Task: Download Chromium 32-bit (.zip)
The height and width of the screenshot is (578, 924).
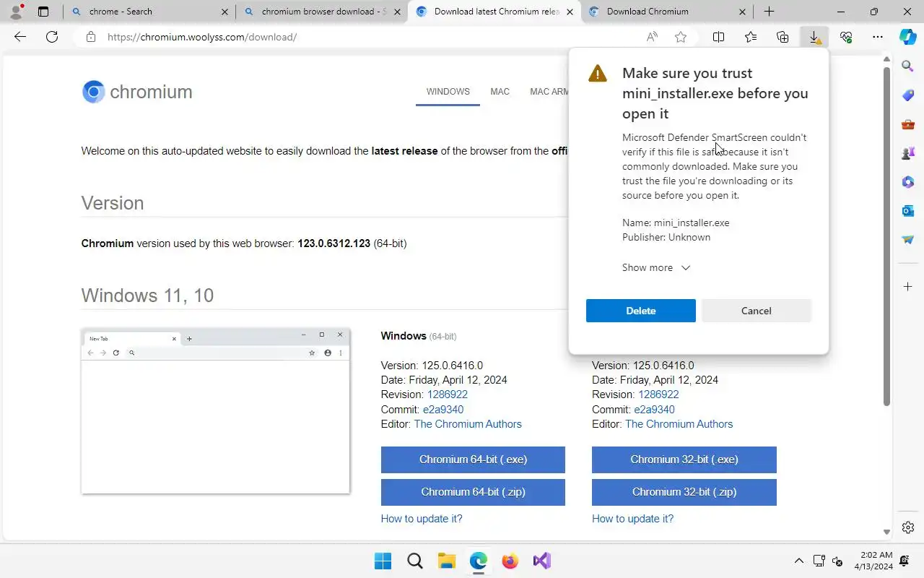Action: (x=684, y=492)
